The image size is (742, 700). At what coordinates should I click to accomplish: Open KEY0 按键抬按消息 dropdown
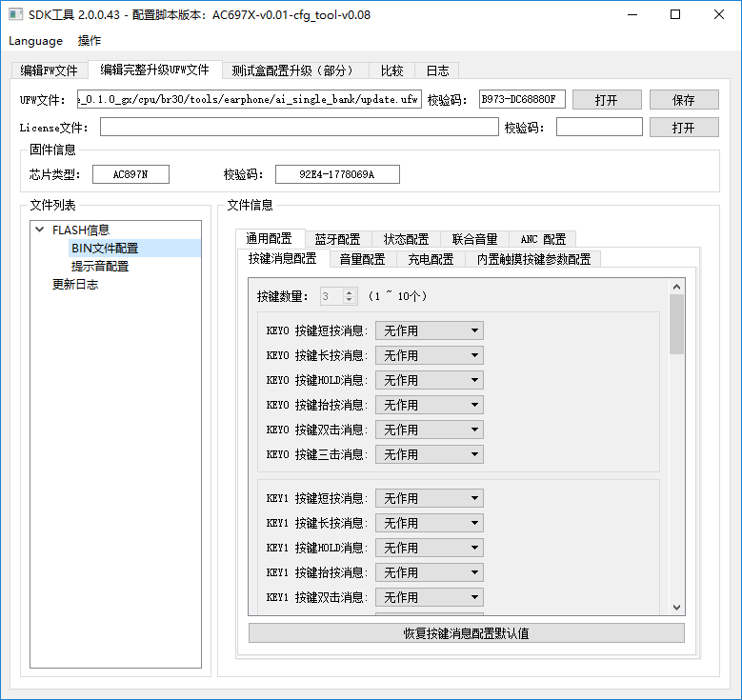[430, 405]
